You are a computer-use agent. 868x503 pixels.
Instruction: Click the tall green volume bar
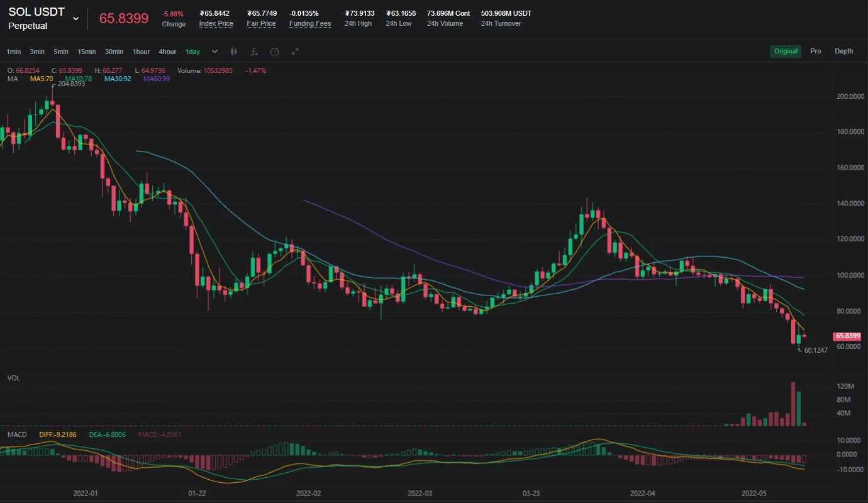(x=799, y=409)
